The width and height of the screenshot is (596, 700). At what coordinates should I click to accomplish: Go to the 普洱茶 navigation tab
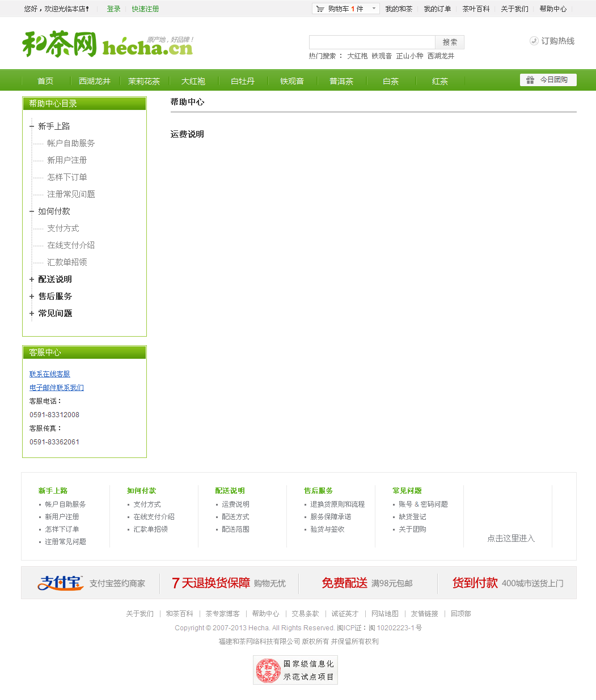(341, 81)
